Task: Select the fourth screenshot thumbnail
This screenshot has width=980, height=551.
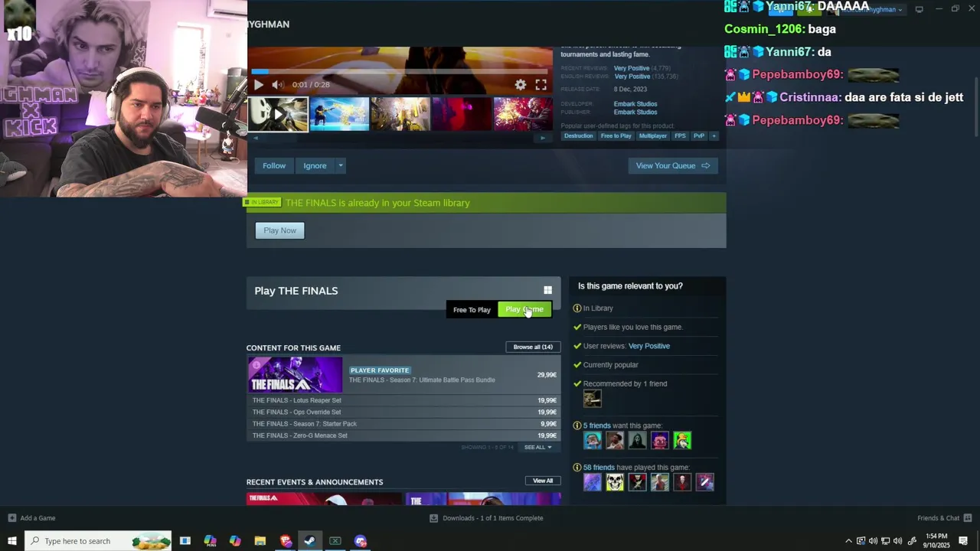Action: click(462, 114)
